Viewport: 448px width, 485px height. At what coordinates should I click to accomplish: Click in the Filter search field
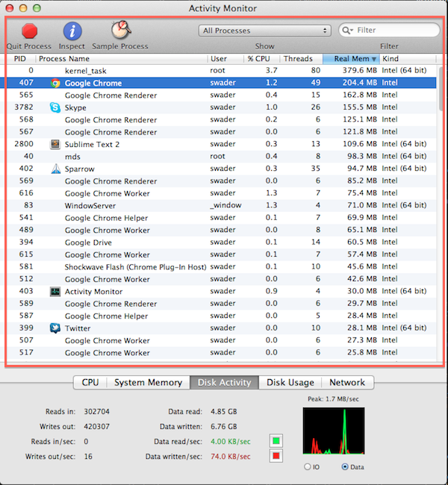(389, 31)
